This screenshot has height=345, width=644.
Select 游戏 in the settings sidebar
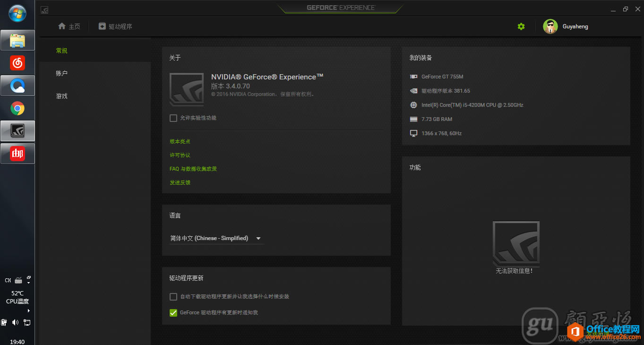coord(62,96)
